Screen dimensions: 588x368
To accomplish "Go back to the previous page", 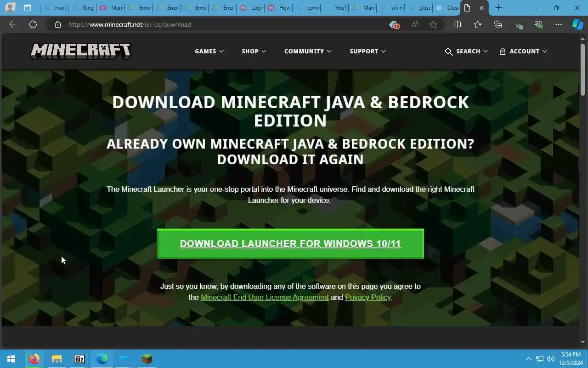I will [x=13, y=24].
